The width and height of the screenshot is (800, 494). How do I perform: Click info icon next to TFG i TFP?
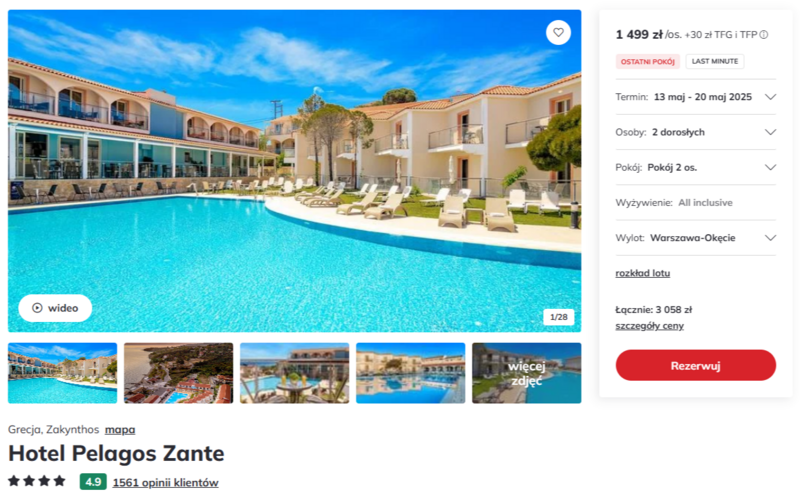point(764,35)
